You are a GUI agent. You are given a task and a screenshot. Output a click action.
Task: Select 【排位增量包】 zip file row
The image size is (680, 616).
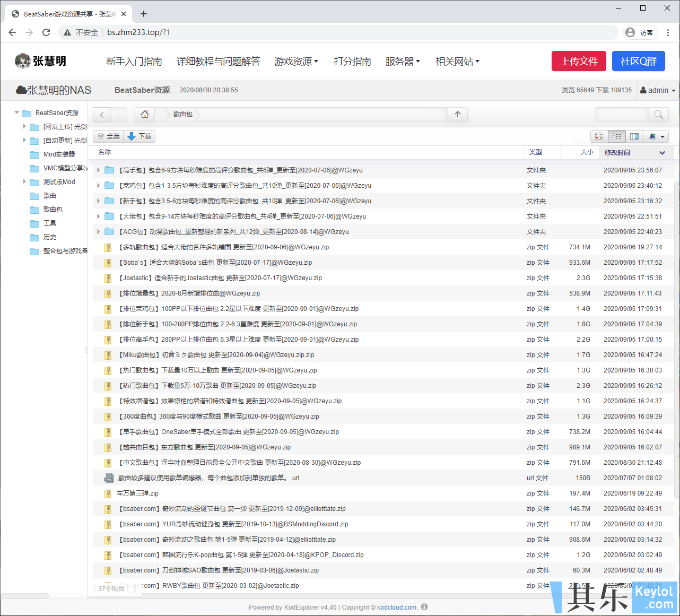[383, 293]
